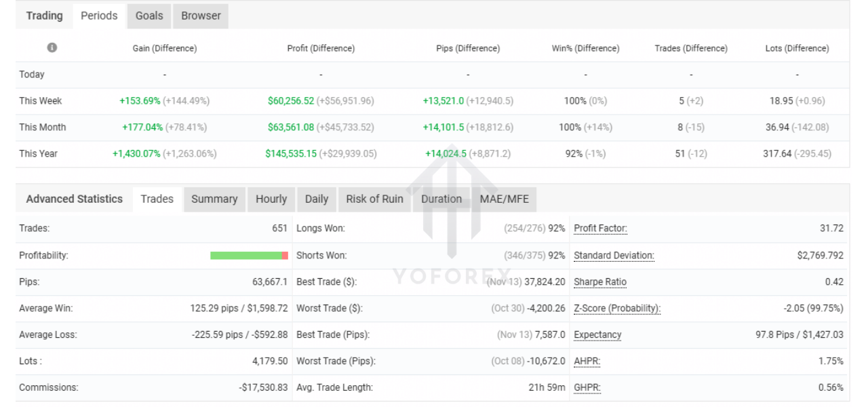Select the Browser tab
Screen dimensions: 868x407
(x=200, y=16)
